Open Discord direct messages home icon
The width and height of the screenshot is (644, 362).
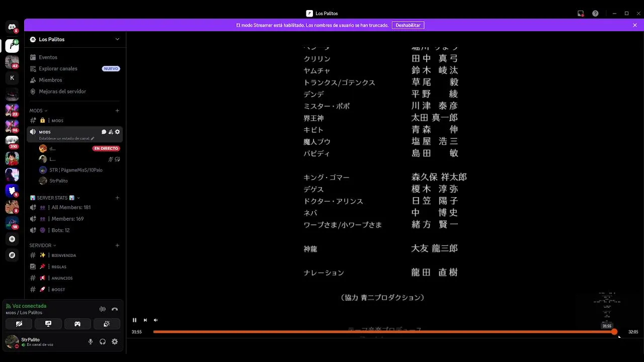[12, 27]
